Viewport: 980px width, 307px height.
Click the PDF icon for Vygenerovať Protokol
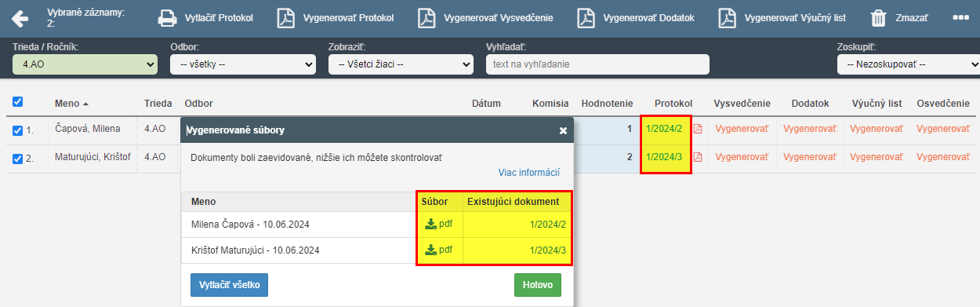coord(286,18)
